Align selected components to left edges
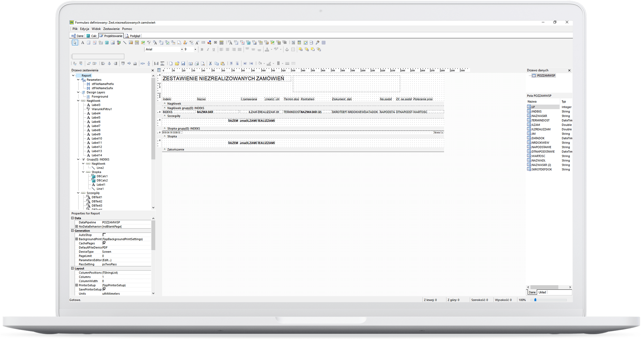This screenshot has width=644, height=350. coord(103,64)
